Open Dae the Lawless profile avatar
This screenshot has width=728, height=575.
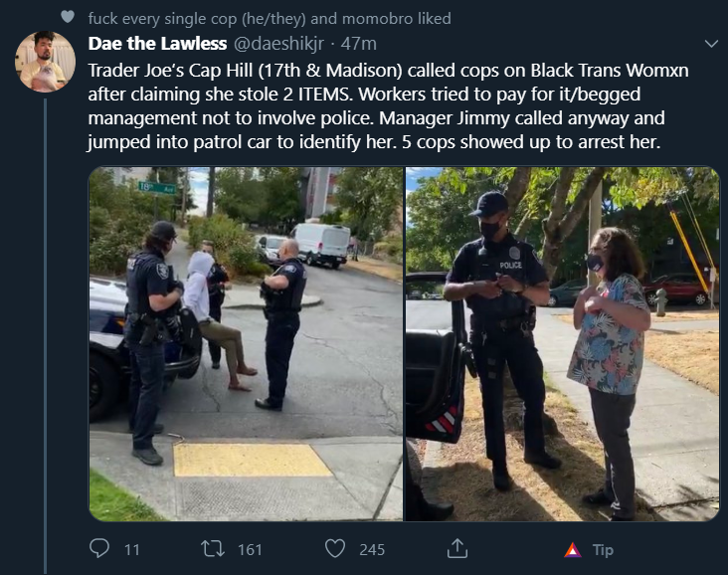(45, 62)
